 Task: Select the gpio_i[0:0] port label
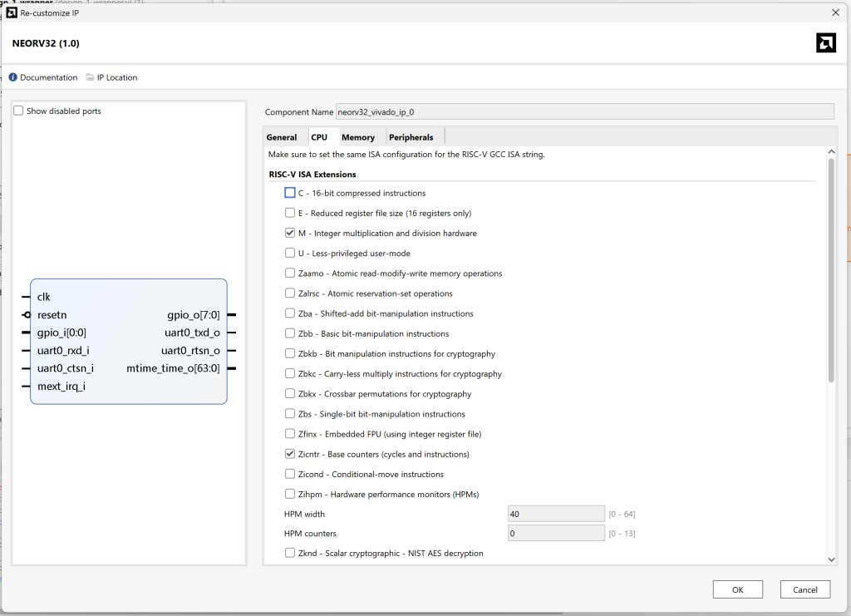[x=61, y=333]
